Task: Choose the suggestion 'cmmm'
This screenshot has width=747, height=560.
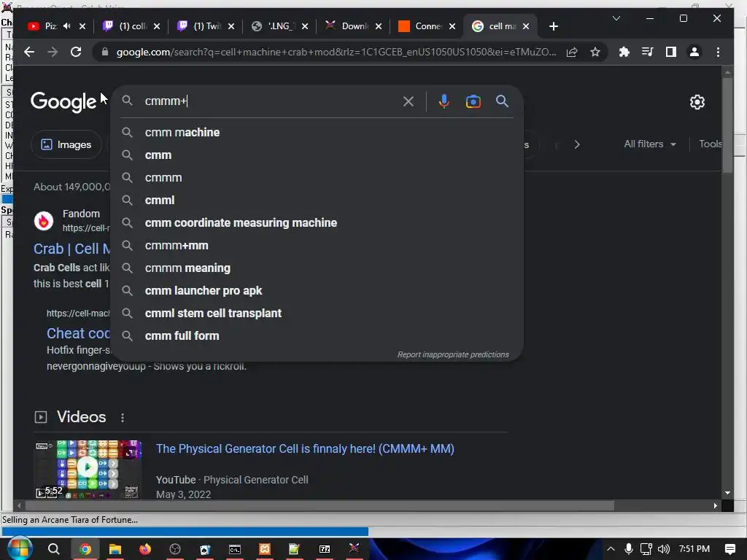Action: coord(317,178)
